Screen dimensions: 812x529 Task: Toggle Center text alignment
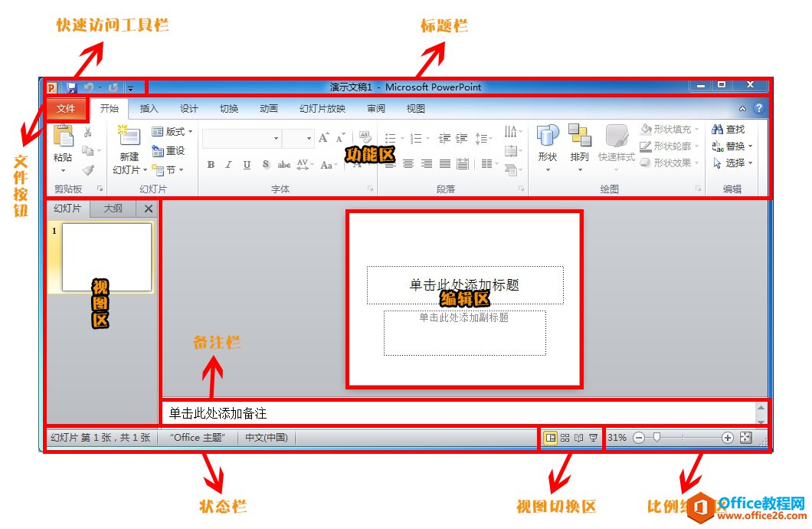408,164
